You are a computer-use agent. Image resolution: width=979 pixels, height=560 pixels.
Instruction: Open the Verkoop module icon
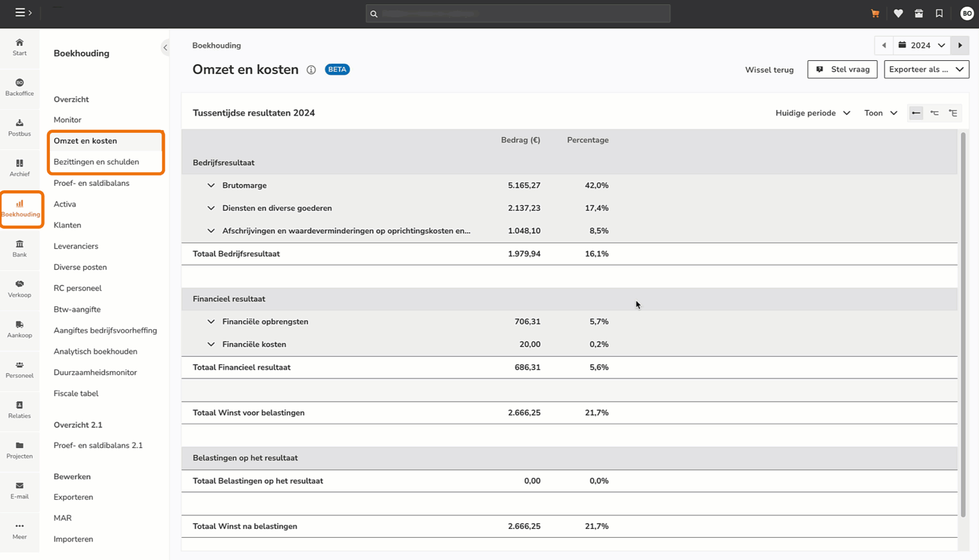coord(19,289)
